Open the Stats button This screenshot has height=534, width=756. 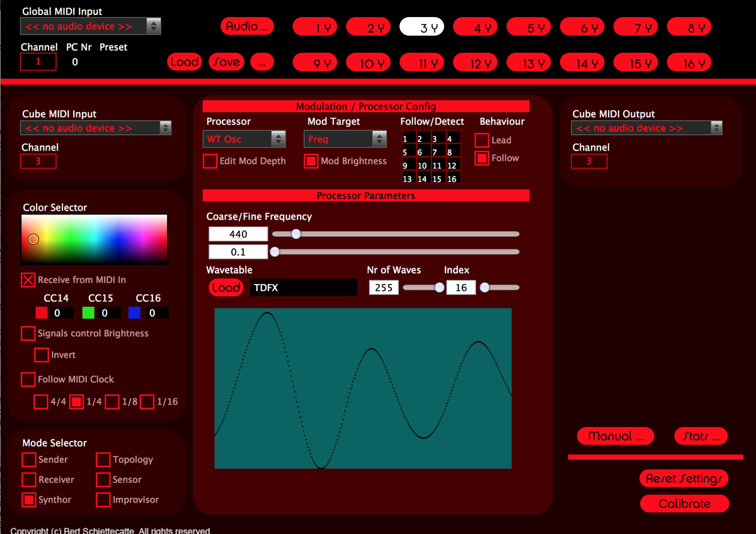[701, 436]
